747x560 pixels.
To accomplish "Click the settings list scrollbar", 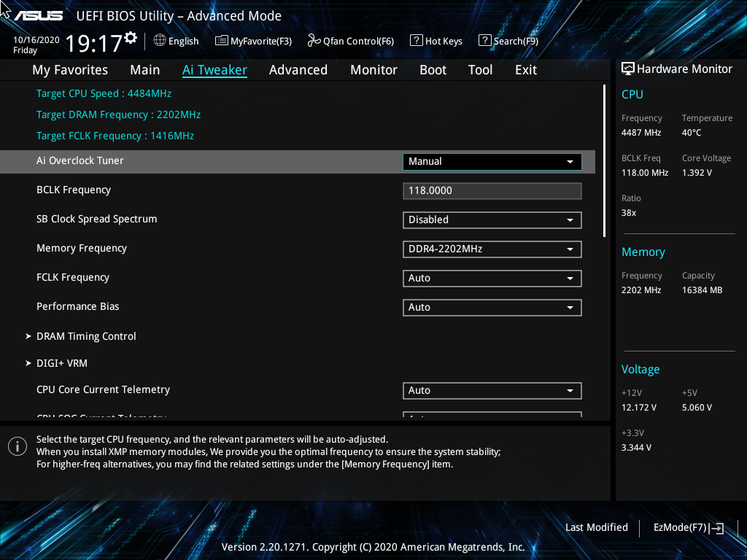I will (x=604, y=160).
